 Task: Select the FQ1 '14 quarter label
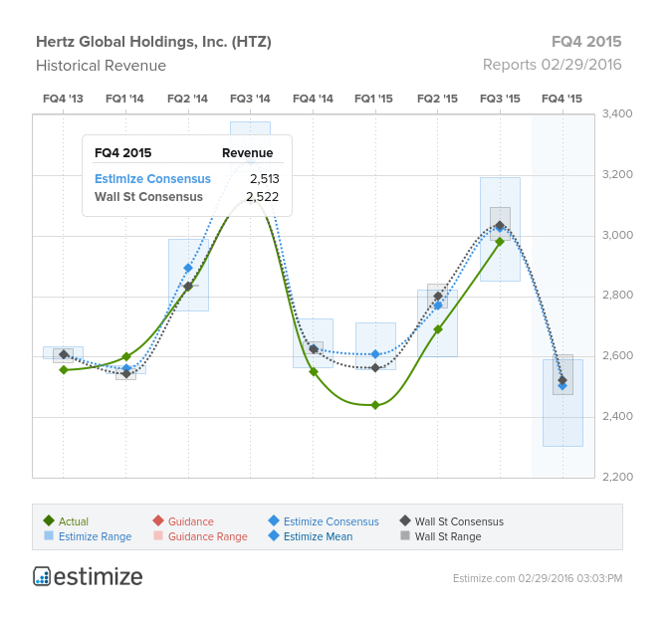click(x=124, y=99)
